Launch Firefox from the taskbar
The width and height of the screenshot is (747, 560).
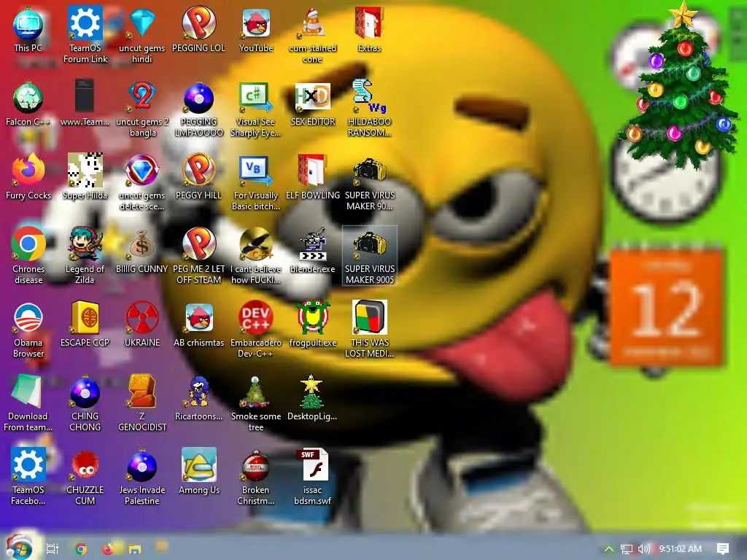point(108,548)
